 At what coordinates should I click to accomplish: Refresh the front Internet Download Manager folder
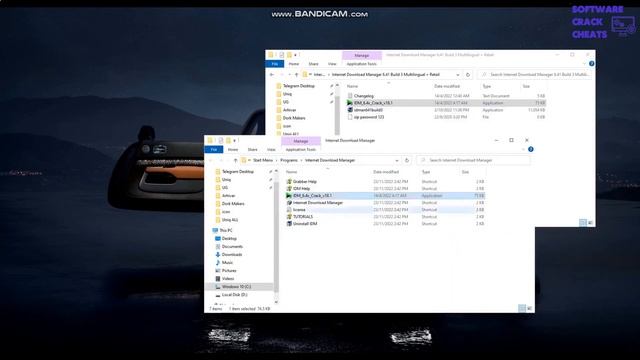pyautogui.click(x=407, y=160)
